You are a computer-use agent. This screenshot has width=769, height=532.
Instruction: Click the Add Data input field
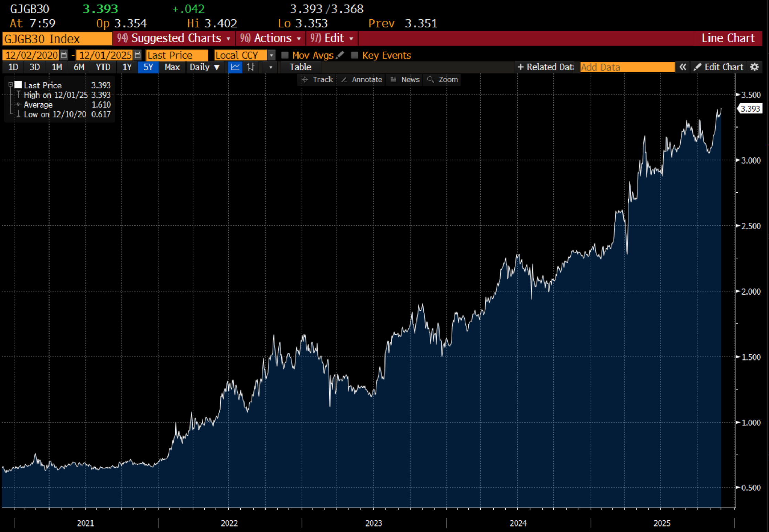click(627, 67)
